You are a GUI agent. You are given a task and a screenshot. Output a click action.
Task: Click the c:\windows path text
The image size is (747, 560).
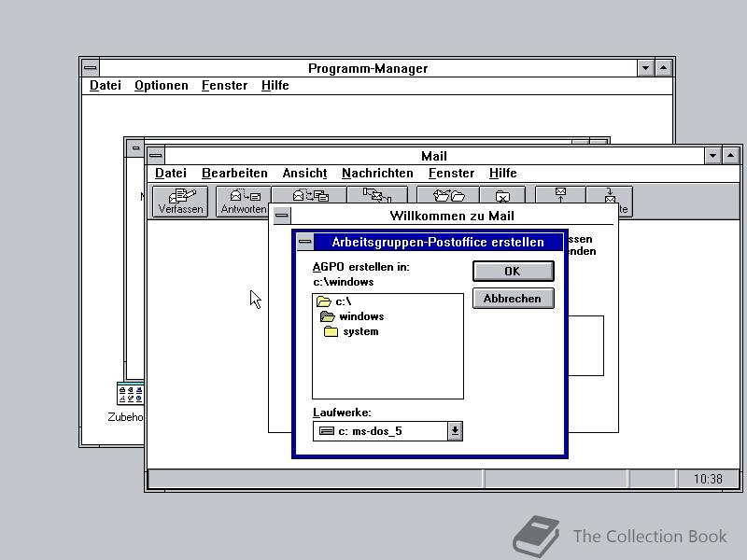(x=344, y=282)
